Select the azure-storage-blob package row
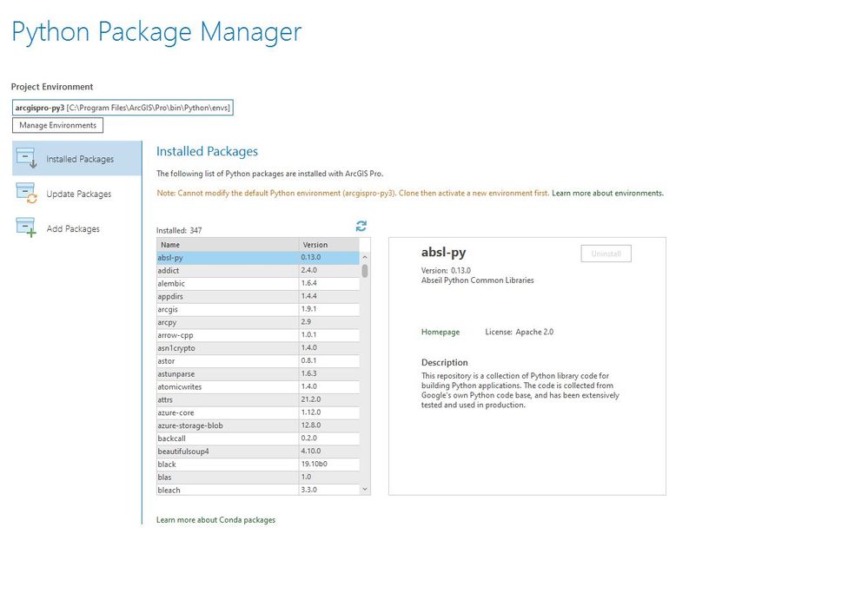868x600 pixels. point(258,425)
